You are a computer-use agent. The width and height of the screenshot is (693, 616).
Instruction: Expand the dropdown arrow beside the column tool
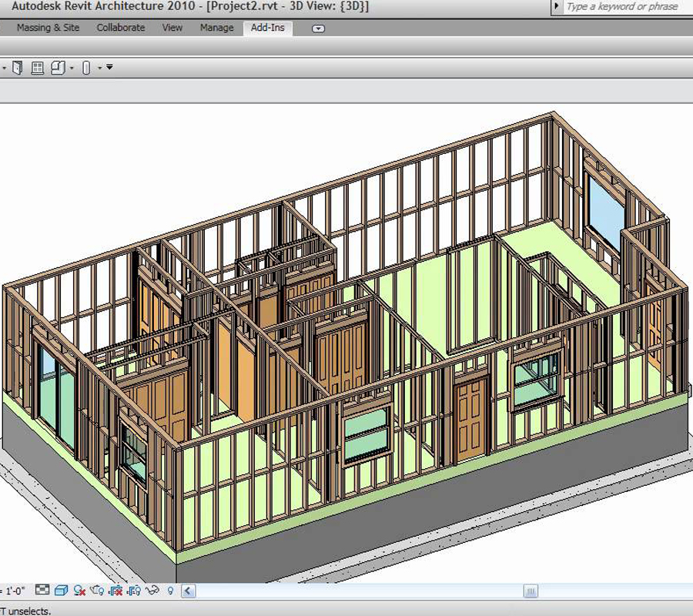pyautogui.click(x=99, y=68)
